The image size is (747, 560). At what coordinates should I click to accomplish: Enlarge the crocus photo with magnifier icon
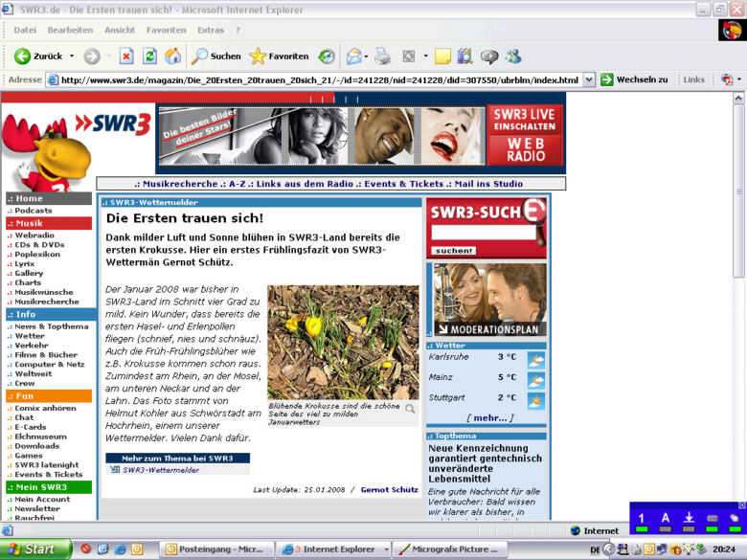coord(410,409)
